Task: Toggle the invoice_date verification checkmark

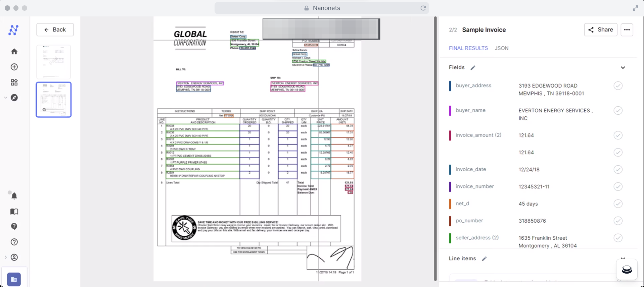Action: tap(618, 170)
